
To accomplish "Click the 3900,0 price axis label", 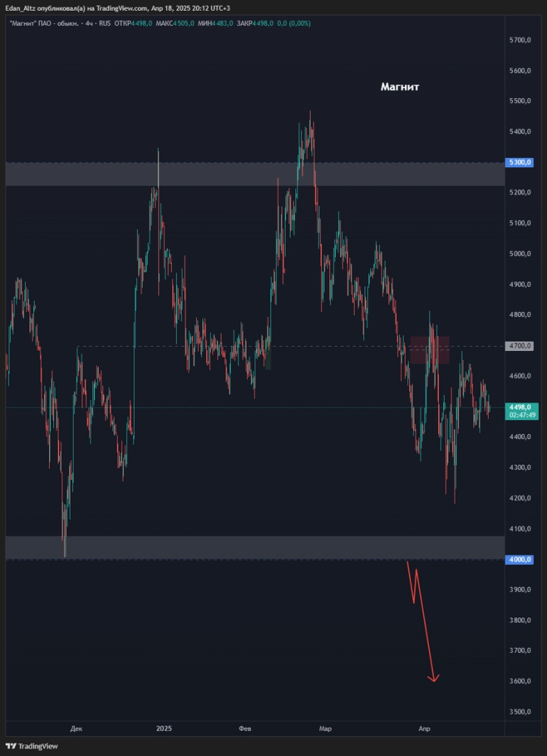I will tap(520, 590).
